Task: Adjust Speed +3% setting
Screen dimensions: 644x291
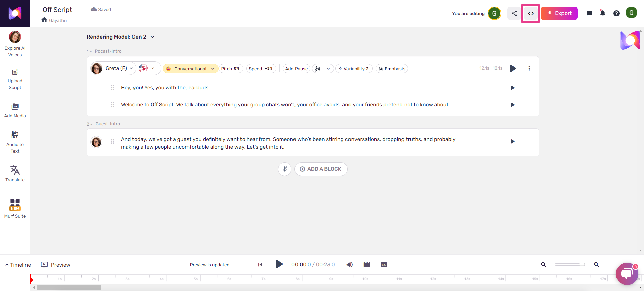Action: pos(261,69)
